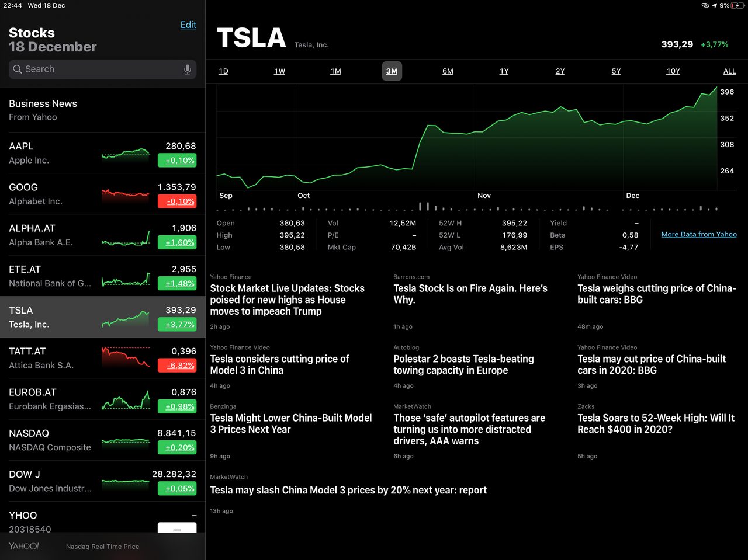Viewport: 748px width, 560px height.
Task: Tap the Edit link in the sidebar
Action: tap(188, 25)
